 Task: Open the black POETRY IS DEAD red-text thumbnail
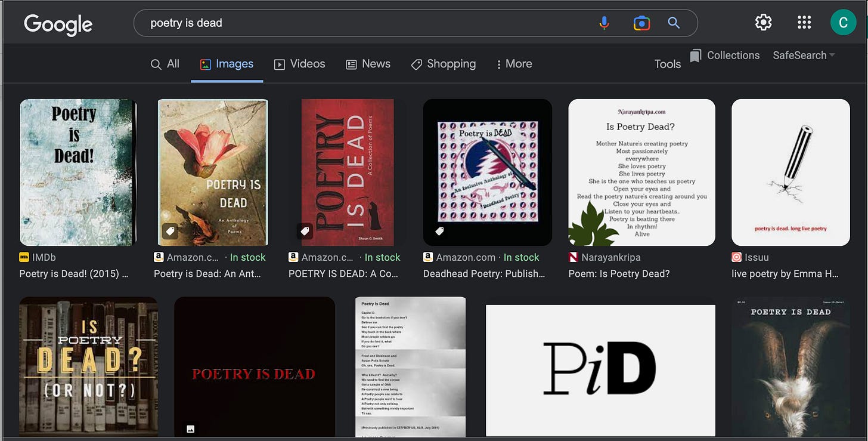(x=255, y=367)
